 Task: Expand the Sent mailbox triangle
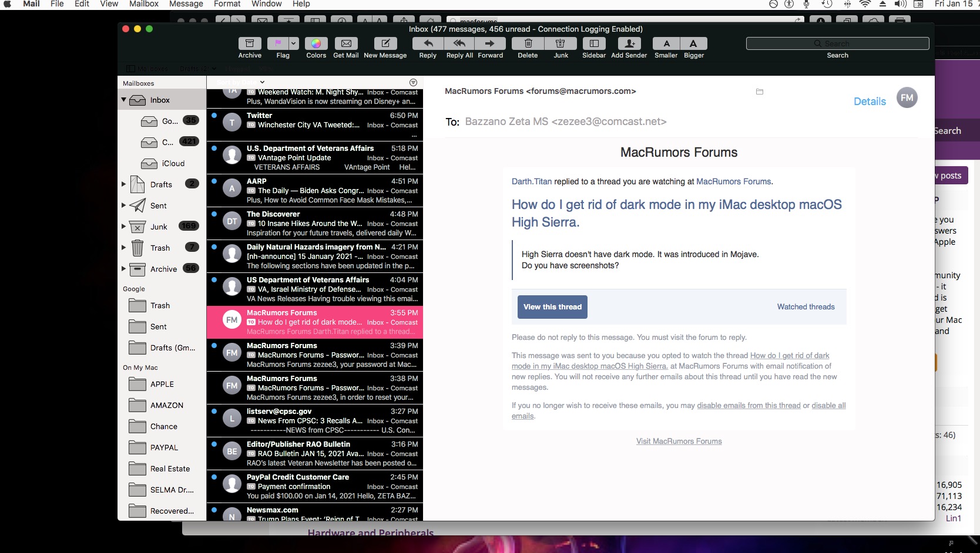(x=124, y=205)
